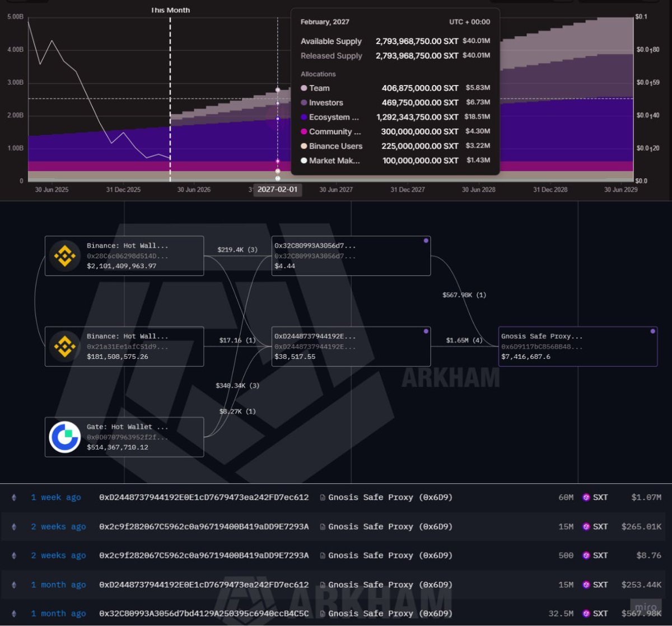Image resolution: width=672 pixels, height=626 pixels.
Task: Open sender 0x2c9f...293A in the $265.01K row
Action: pyautogui.click(x=204, y=526)
